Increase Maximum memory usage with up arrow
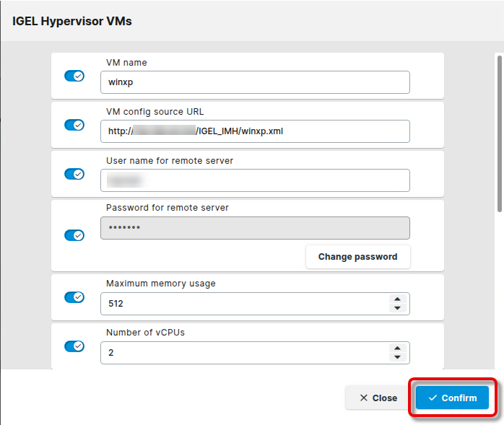The height and width of the screenshot is (425, 504). pos(396,299)
